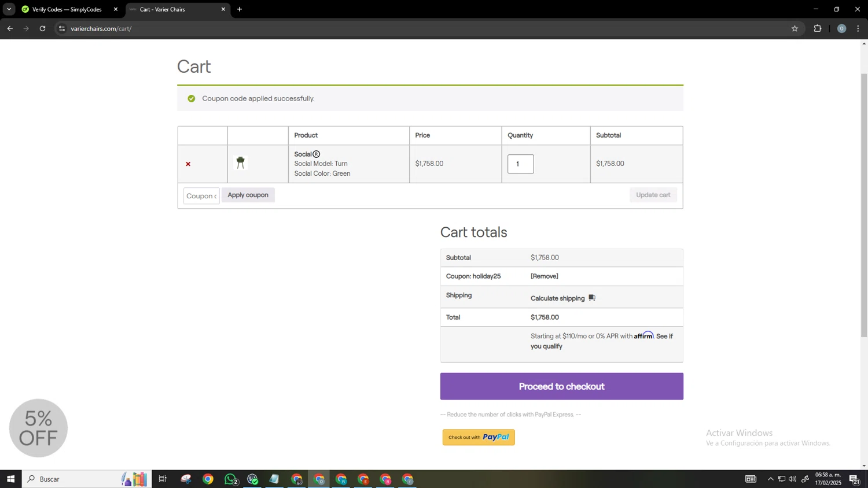The image size is (868, 488).
Task: Bookmark this page with star icon
Action: click(795, 28)
